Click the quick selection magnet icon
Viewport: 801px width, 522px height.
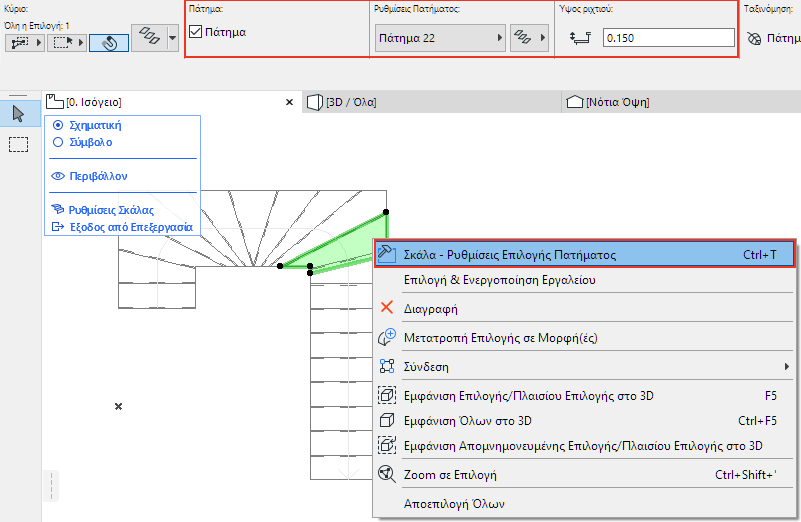[x=109, y=43]
